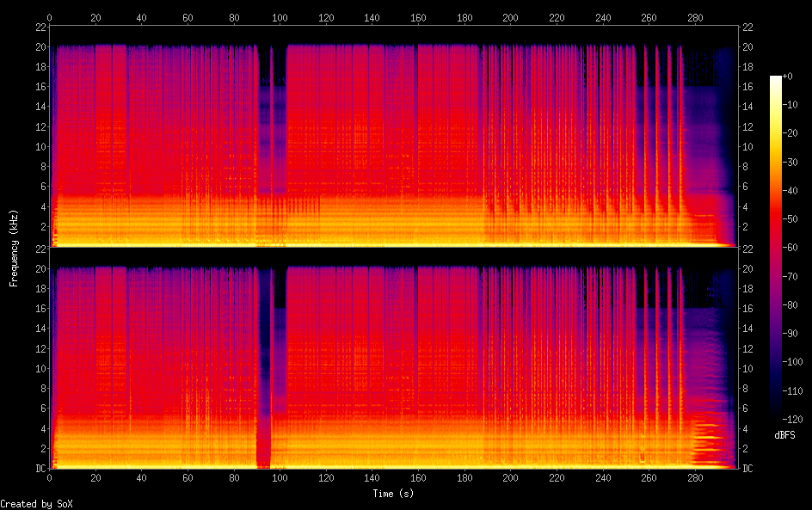Viewport: 812px width, 510px height.
Task: Click "160" on the bottom time axis
Action: (x=418, y=477)
